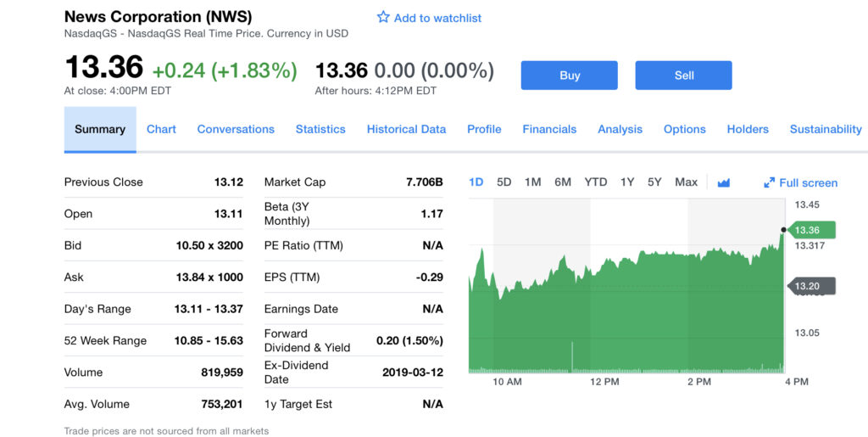This screenshot has height=437, width=868.
Task: Click the 10 AM axis label
Action: pos(507,382)
